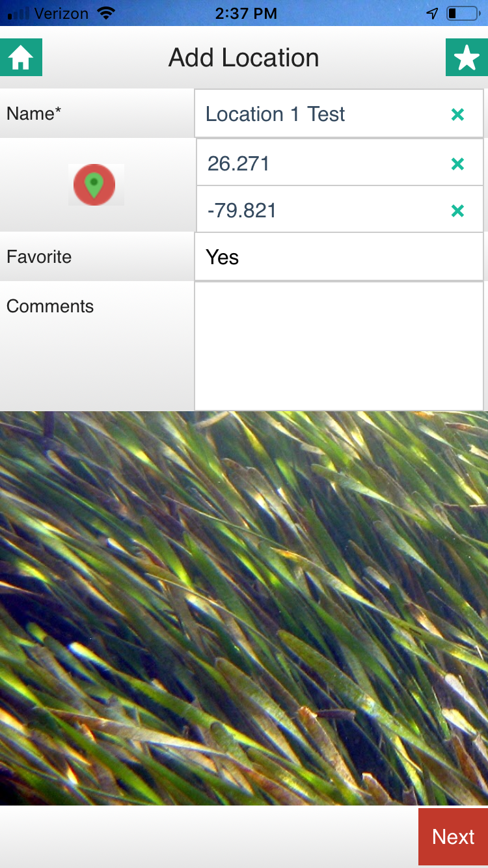Viewport: 488px width, 868px height.
Task: Clear the longitude value -79.821
Action: pos(458,211)
